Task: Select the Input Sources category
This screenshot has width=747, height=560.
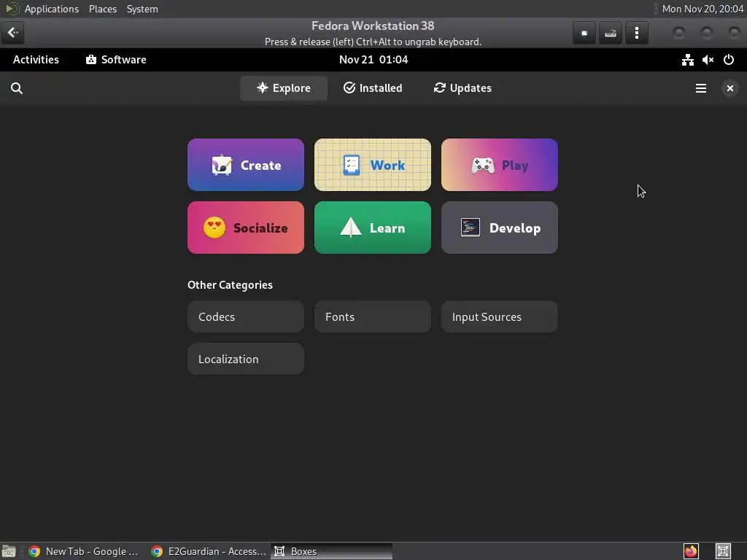Action: [499, 316]
